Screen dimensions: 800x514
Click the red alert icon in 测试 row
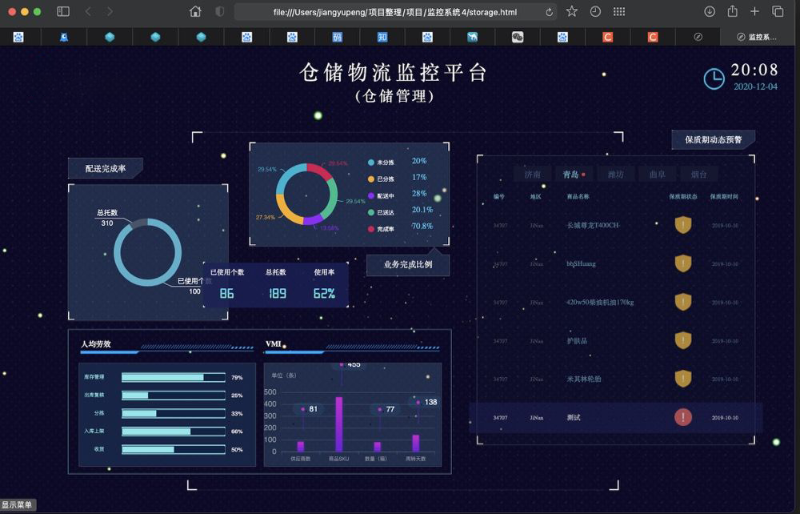click(683, 417)
